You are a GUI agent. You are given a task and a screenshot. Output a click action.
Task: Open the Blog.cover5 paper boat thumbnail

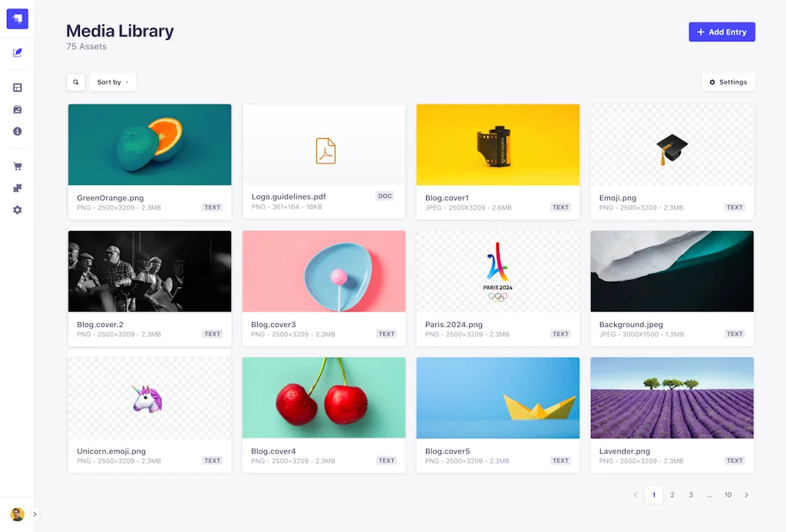(x=497, y=398)
